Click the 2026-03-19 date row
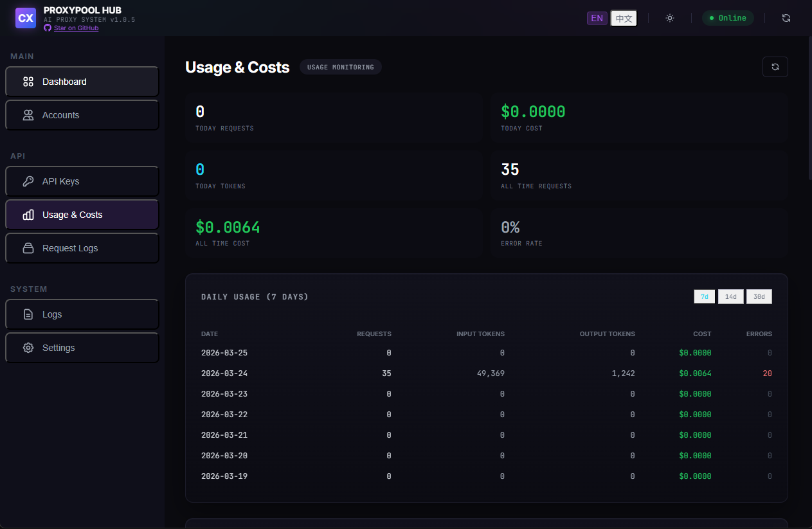 [x=487, y=476]
